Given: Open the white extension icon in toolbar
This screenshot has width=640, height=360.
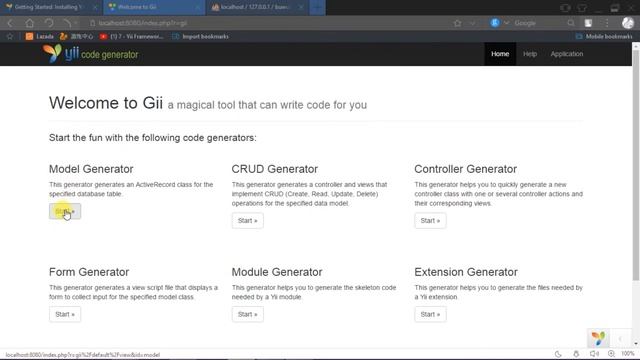Looking at the screenshot, I should (x=588, y=23).
